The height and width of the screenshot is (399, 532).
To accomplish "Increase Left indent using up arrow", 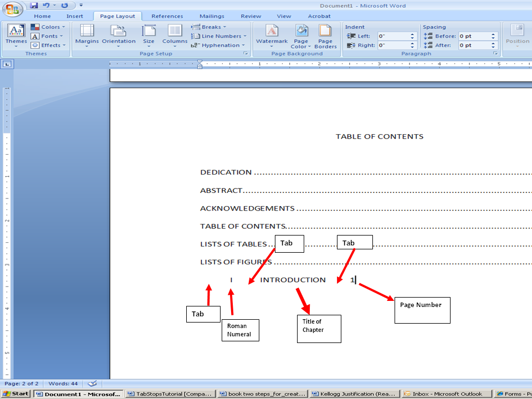I will [x=412, y=34].
